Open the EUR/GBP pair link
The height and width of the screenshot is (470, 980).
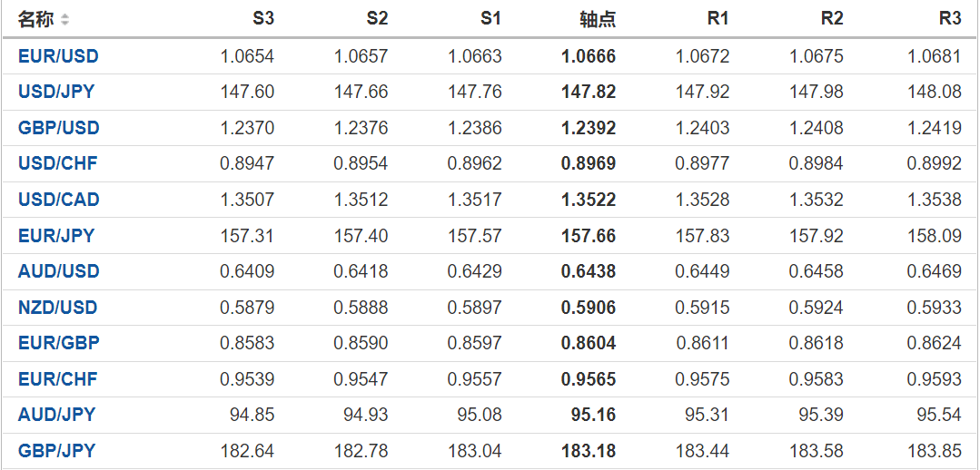[58, 343]
